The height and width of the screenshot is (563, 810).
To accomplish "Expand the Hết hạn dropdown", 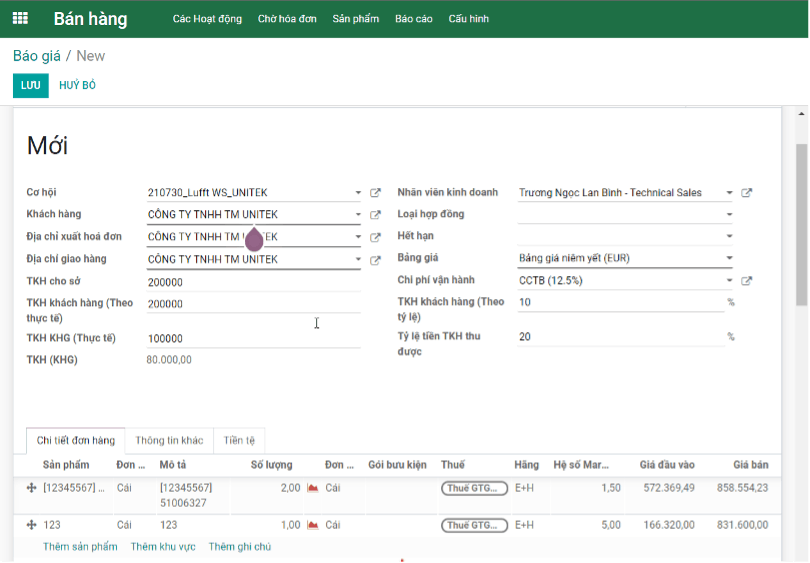I will [729, 236].
